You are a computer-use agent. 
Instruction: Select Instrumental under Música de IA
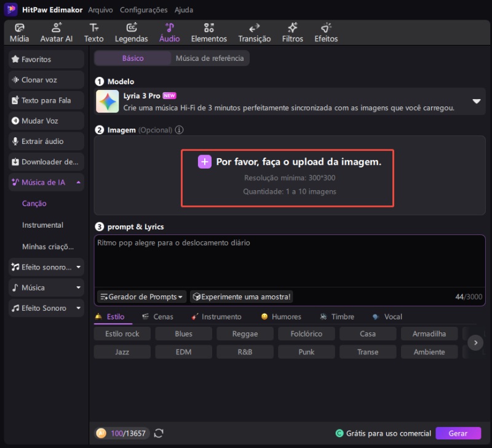click(x=42, y=225)
